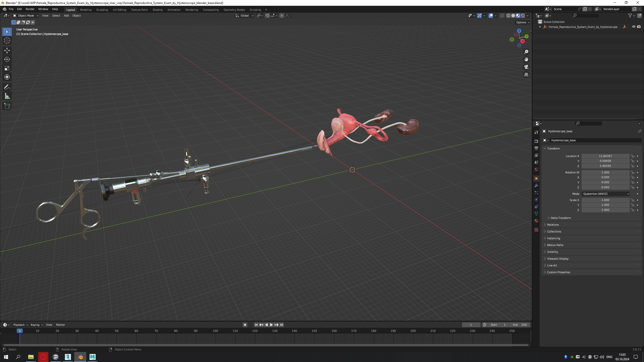Expand the Viewport Display panel

coord(557,258)
